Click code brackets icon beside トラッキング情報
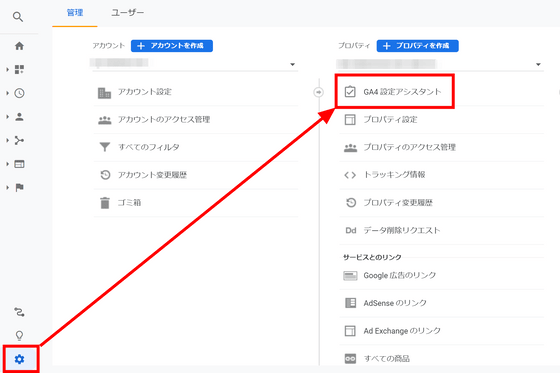 (350, 175)
